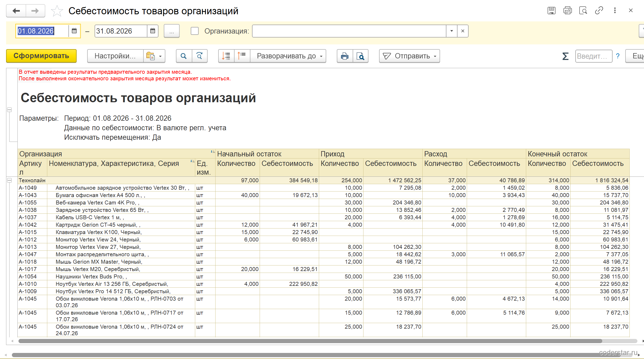644x359 pixels.
Task: Open report Настройки
Action: 115,56
